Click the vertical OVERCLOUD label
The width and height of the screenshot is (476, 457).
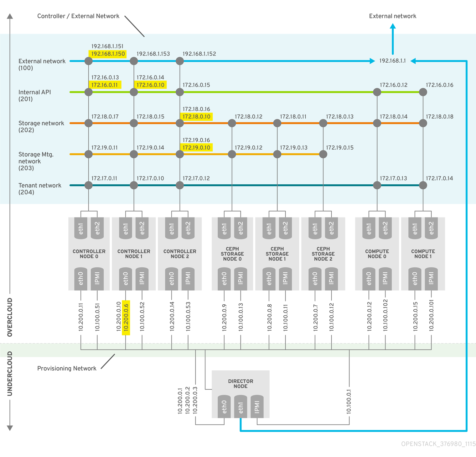[x=10, y=317]
